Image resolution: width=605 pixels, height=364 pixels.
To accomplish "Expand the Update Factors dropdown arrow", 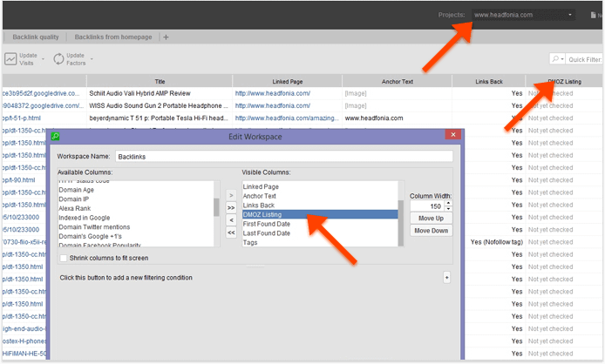I will click(92, 58).
